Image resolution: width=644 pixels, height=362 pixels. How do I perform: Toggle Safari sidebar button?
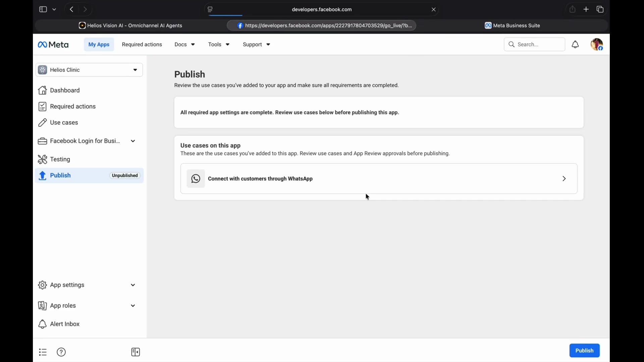(43, 9)
